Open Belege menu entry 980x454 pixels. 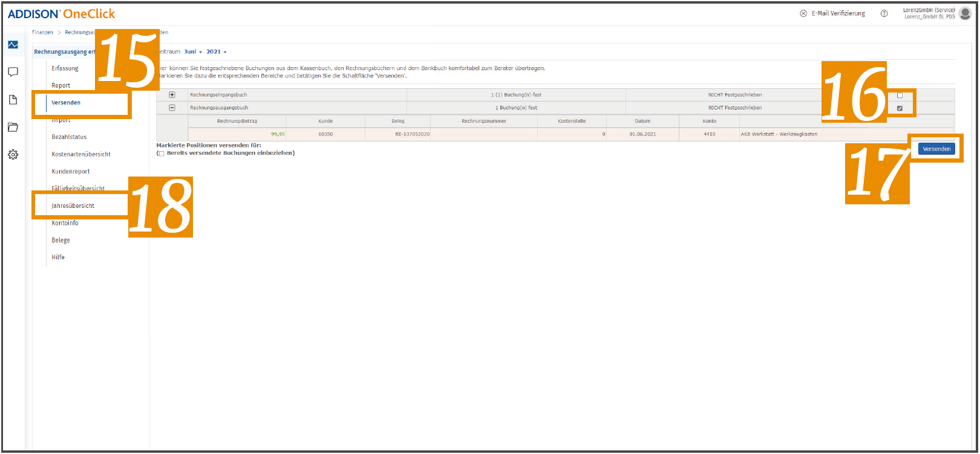(x=60, y=241)
